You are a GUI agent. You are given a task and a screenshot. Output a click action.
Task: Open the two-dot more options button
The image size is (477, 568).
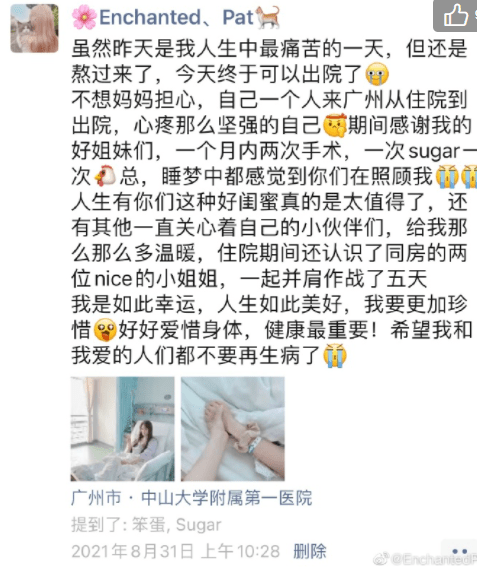click(x=460, y=551)
